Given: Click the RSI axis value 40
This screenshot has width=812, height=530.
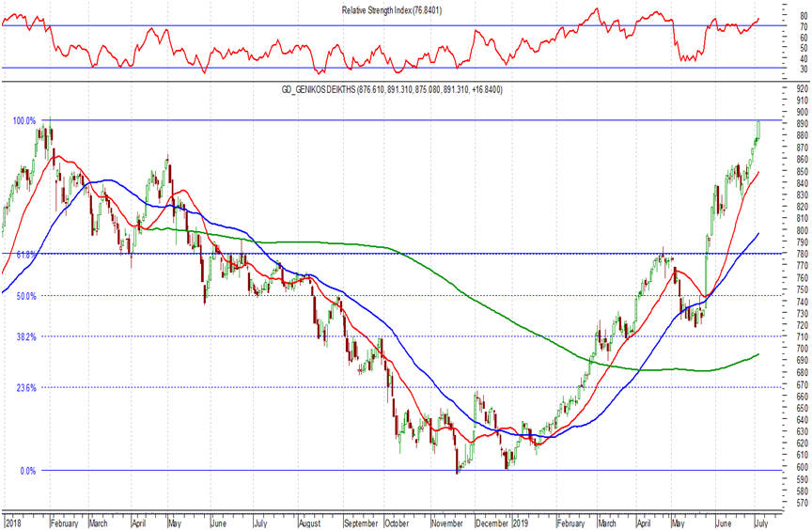Looking at the screenshot, I should coord(804,58).
